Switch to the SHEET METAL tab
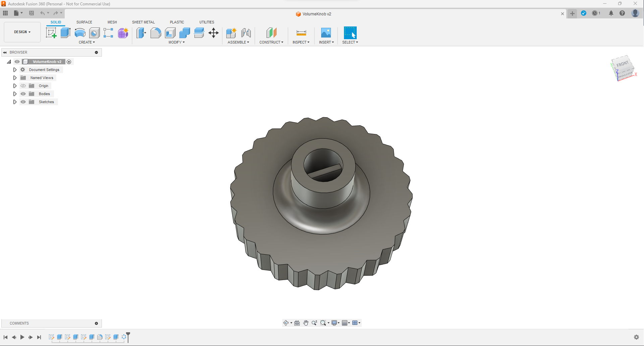644x346 pixels. [x=143, y=22]
